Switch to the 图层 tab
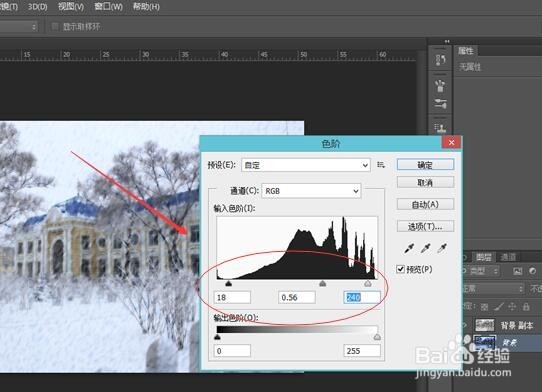Image resolution: width=542 pixels, height=392 pixels. click(484, 257)
